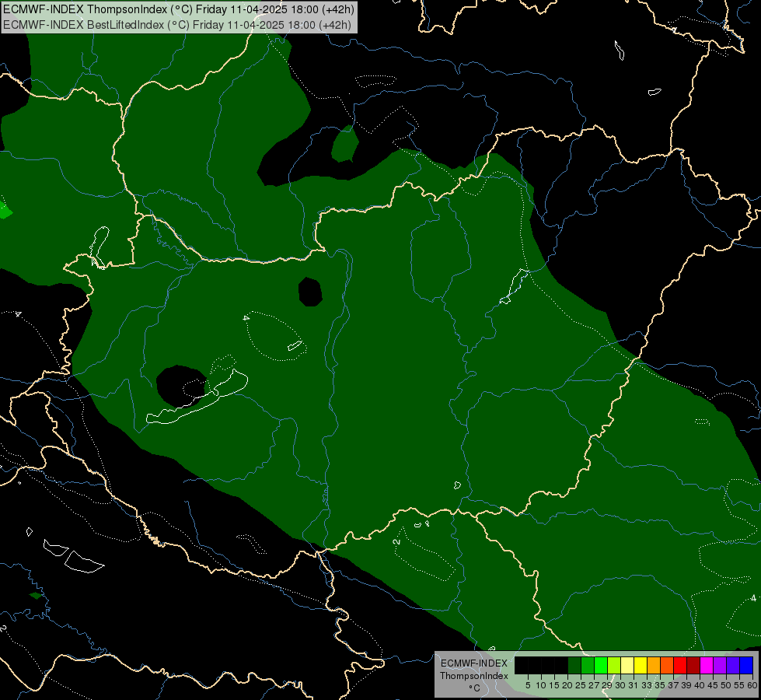
Task: Click legend tick label 39
Action: (x=686, y=685)
